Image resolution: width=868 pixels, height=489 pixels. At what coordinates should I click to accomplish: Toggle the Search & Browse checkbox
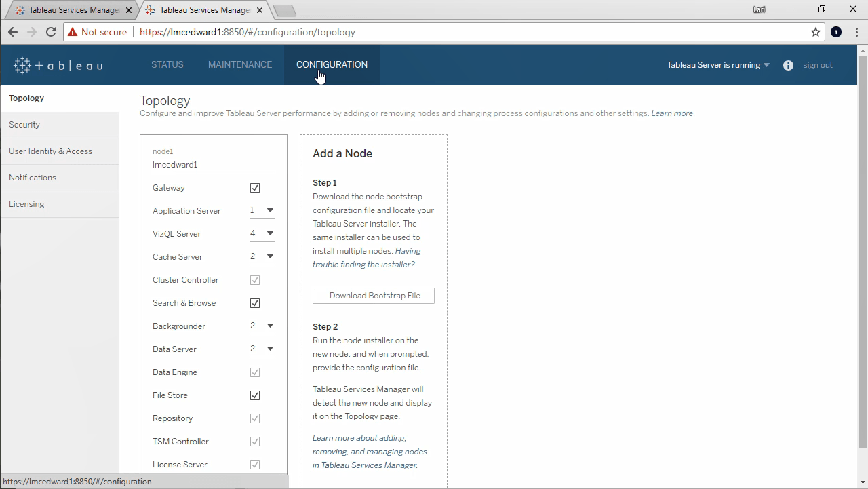255,303
